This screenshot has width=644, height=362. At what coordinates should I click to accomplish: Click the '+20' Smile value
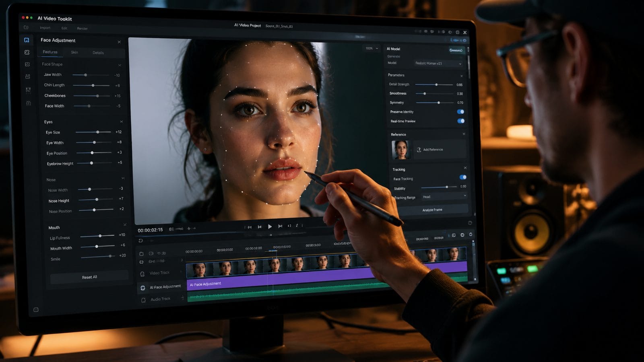122,255
